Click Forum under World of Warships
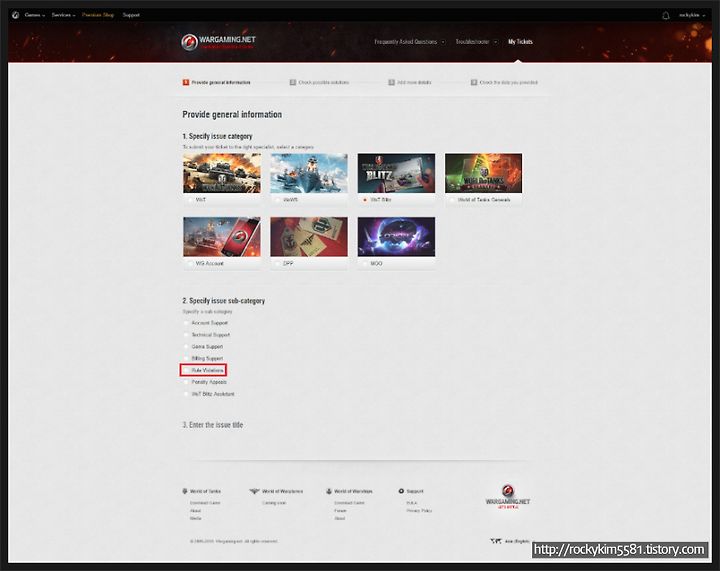The image size is (720, 571). 340,510
